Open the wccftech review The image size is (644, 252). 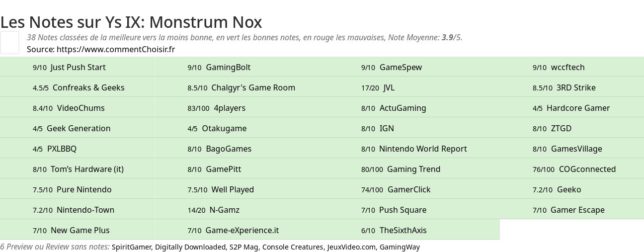point(567,67)
